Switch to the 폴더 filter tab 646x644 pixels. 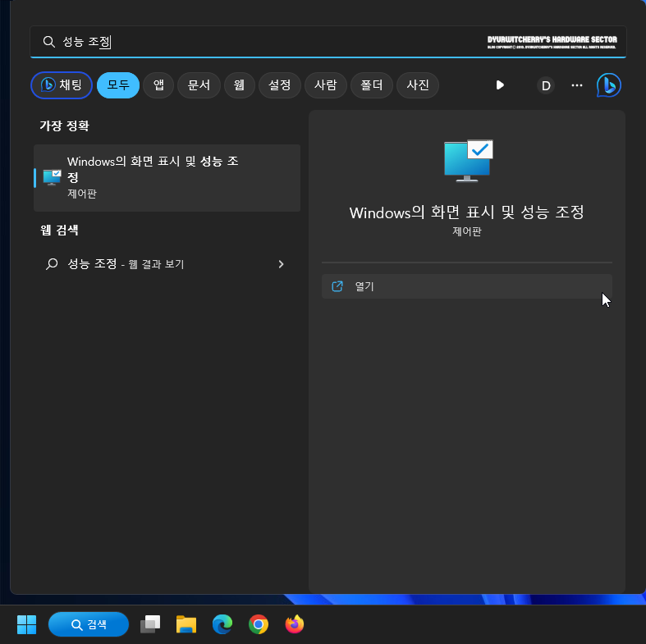coord(372,85)
